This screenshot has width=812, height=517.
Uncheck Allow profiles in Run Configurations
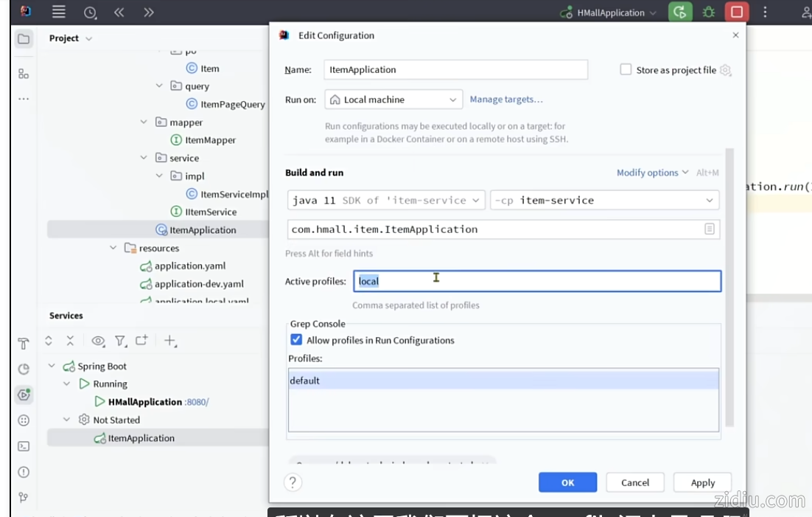pos(296,340)
